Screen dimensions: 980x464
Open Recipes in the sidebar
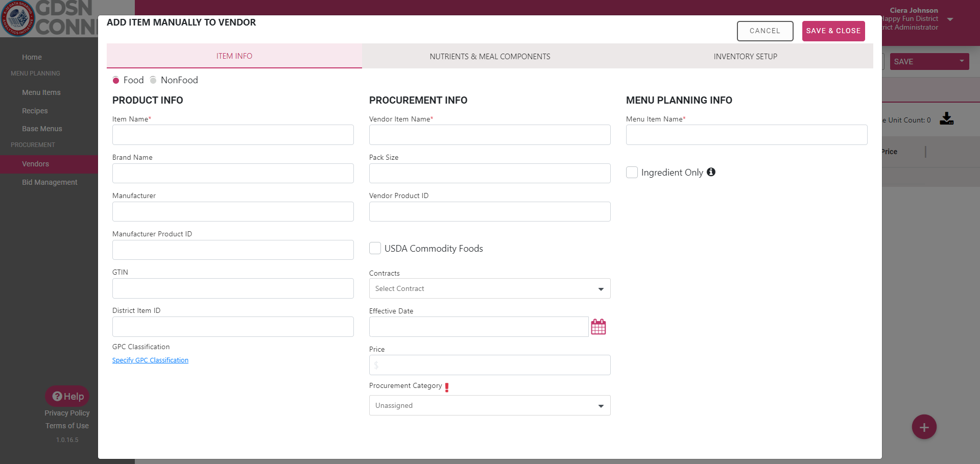(x=35, y=111)
